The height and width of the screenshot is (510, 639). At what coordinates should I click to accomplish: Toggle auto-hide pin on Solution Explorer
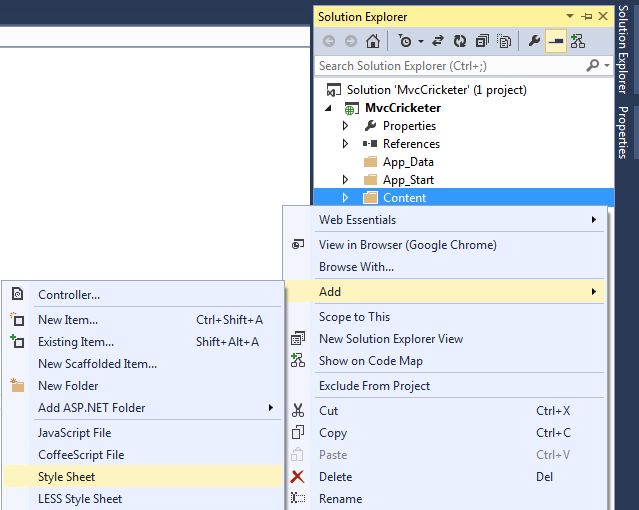pos(587,17)
